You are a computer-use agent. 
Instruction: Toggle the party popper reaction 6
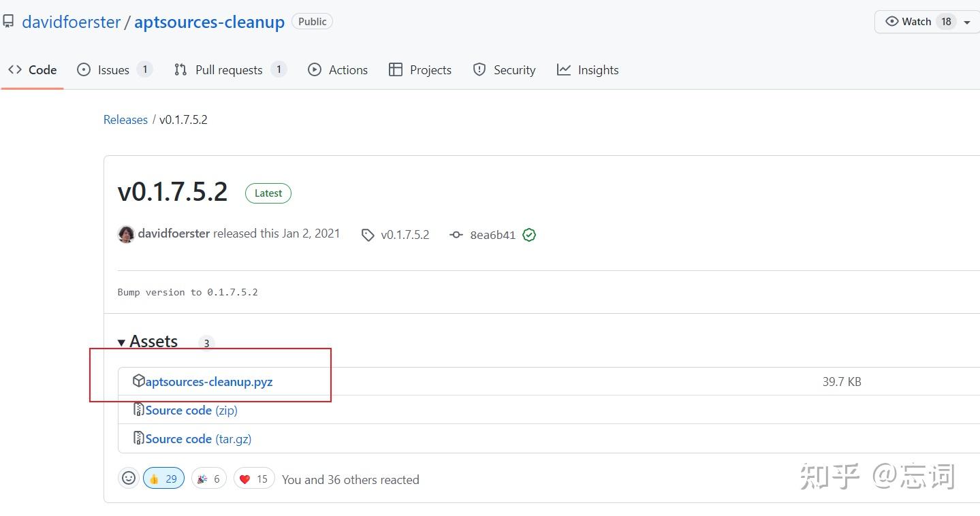coord(208,479)
